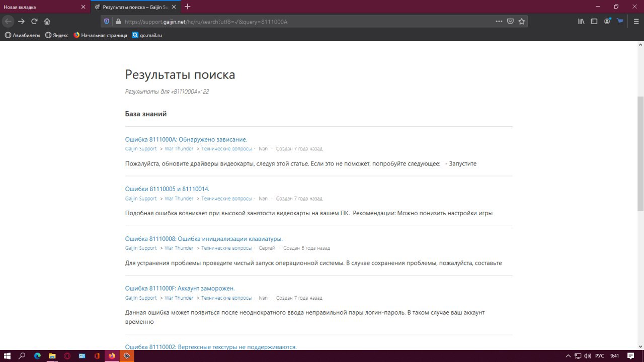644x362 pixels.
Task: Click the orange-highlighted taskbar app icon
Action: click(127, 356)
